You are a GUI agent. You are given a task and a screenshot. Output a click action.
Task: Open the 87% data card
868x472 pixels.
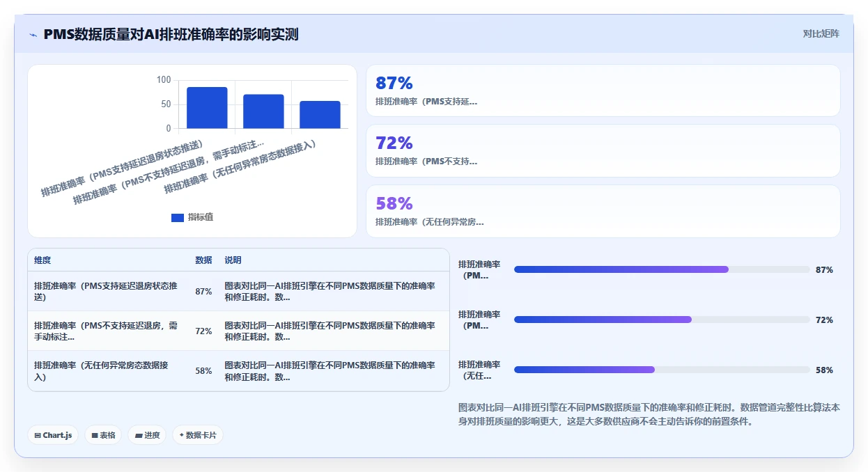tap(603, 91)
